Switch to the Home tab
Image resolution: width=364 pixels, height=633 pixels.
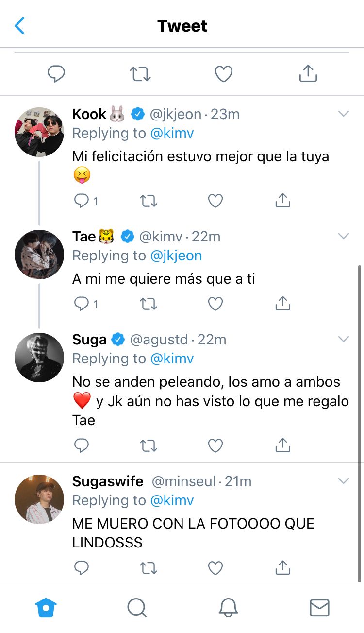(46, 608)
